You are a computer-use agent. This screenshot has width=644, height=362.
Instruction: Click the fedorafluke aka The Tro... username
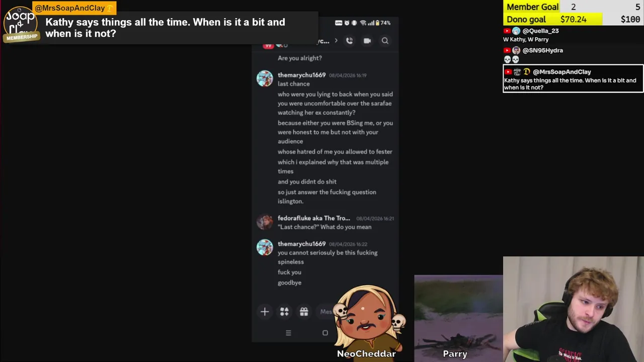[314, 218]
